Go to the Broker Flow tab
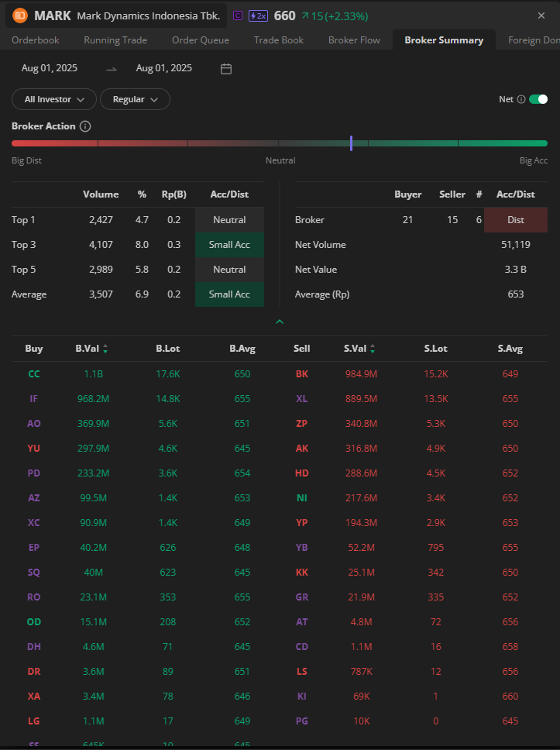The image size is (560, 750). (x=354, y=40)
